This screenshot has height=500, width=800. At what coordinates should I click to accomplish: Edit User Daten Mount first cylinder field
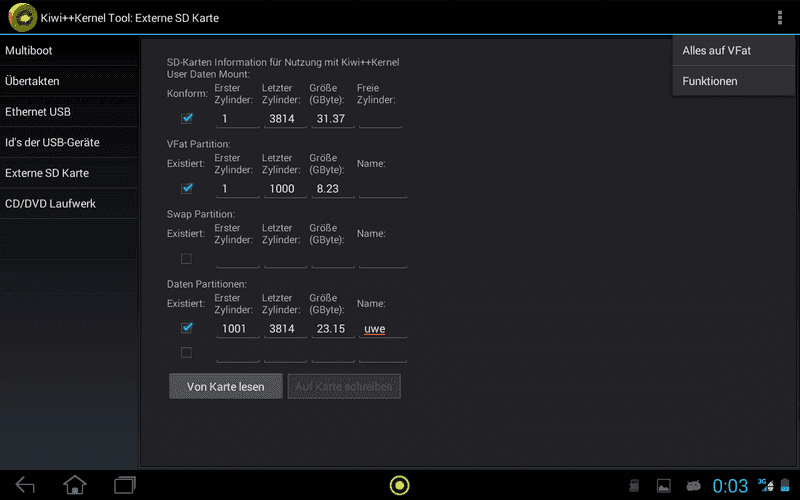pos(238,119)
